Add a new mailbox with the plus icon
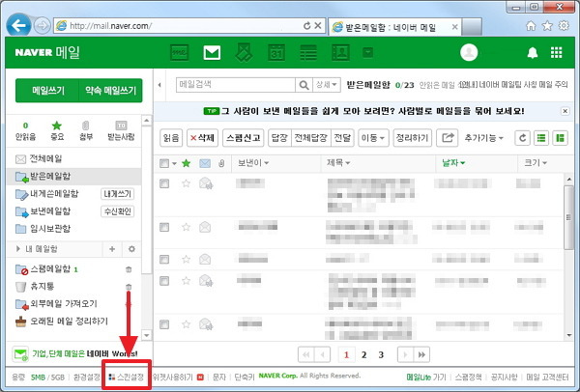580x392 pixels. (112, 249)
